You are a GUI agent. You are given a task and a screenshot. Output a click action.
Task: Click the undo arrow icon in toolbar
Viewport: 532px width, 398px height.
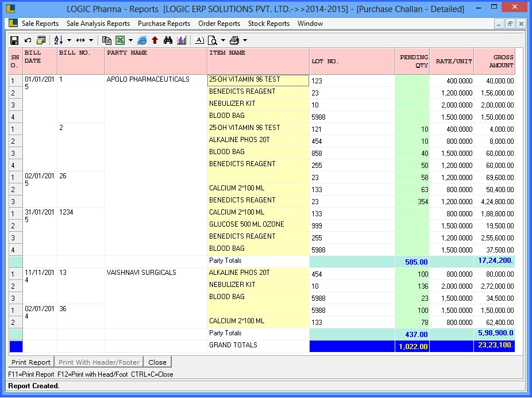pyautogui.click(x=28, y=40)
